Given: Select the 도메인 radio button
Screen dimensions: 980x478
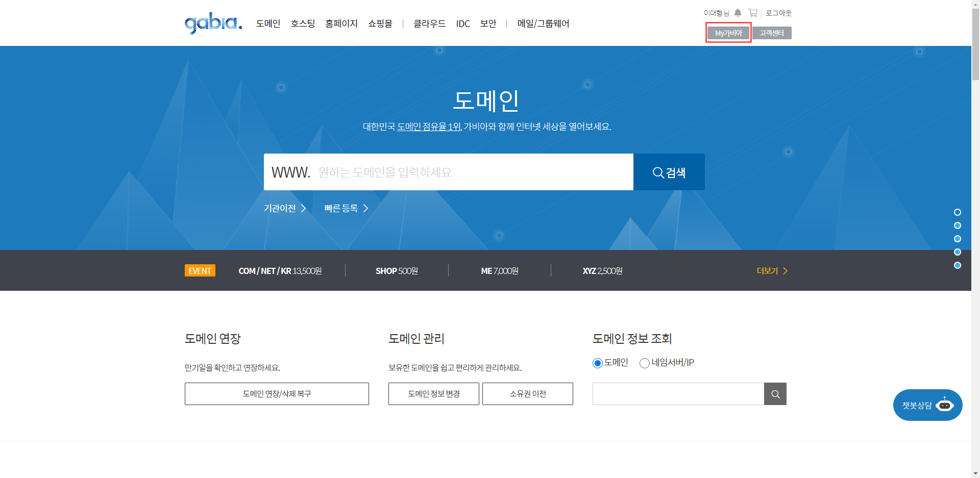Looking at the screenshot, I should pyautogui.click(x=598, y=363).
